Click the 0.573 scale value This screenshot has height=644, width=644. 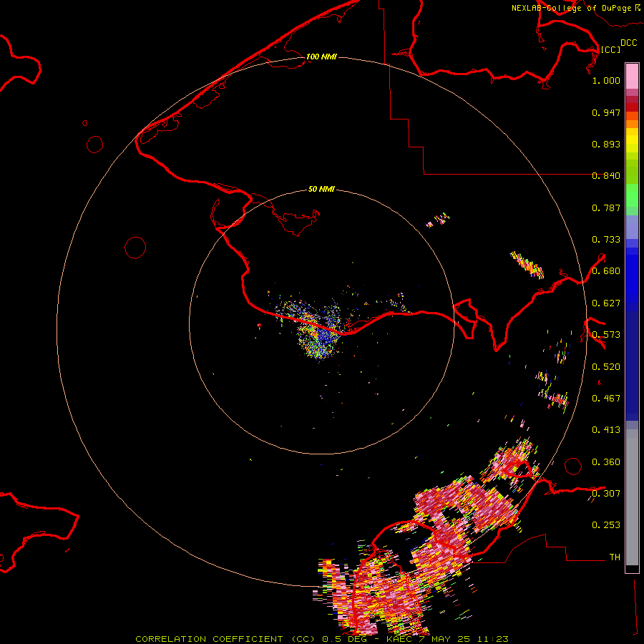tap(606, 335)
